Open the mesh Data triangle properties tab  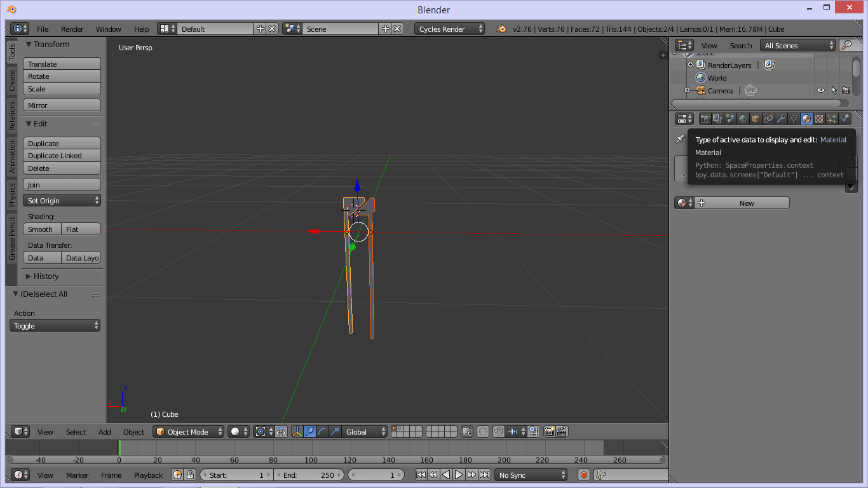click(x=794, y=119)
